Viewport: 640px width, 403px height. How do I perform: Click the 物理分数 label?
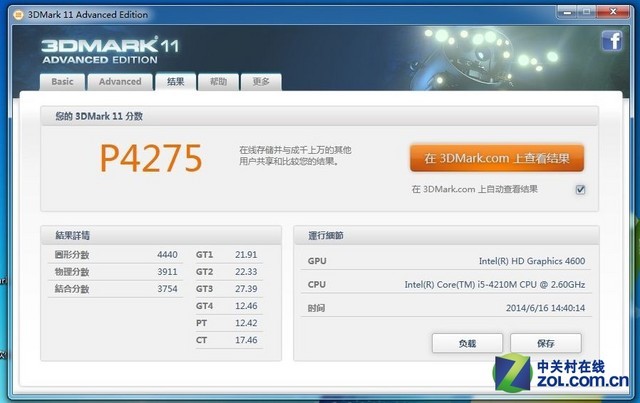tap(72, 272)
